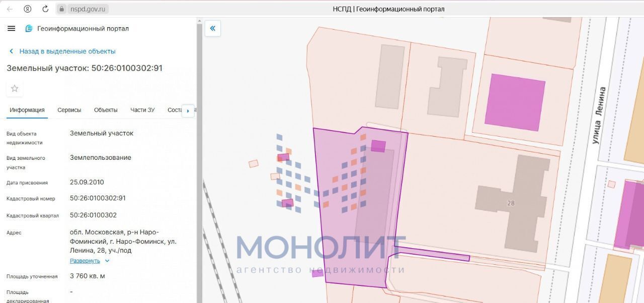
Task: Open the hamburger main menu
Action: point(12,29)
